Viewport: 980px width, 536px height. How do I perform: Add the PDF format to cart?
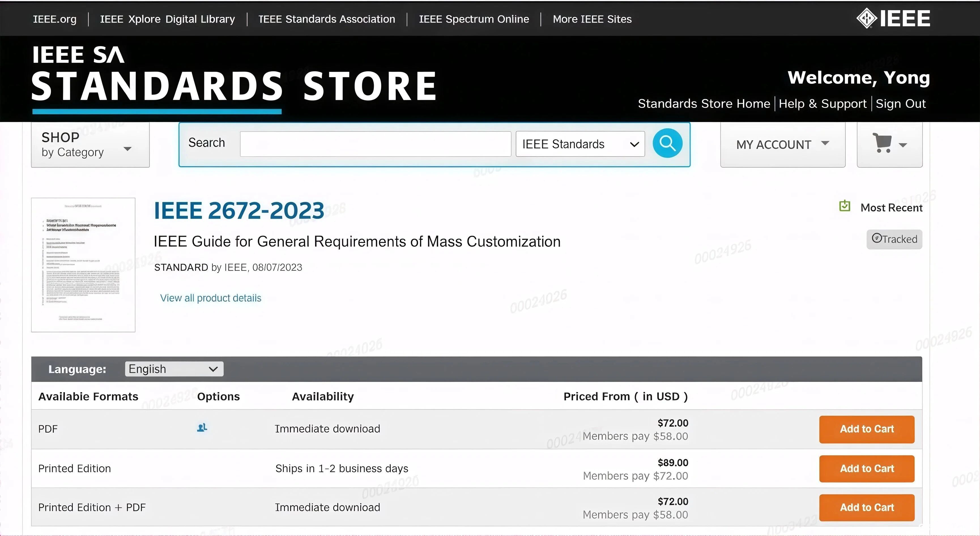click(x=866, y=429)
